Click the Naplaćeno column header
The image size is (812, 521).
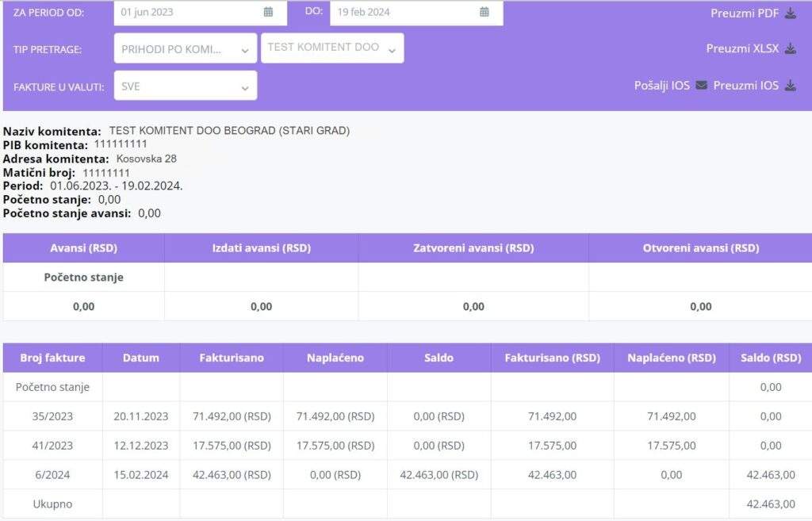pos(335,358)
